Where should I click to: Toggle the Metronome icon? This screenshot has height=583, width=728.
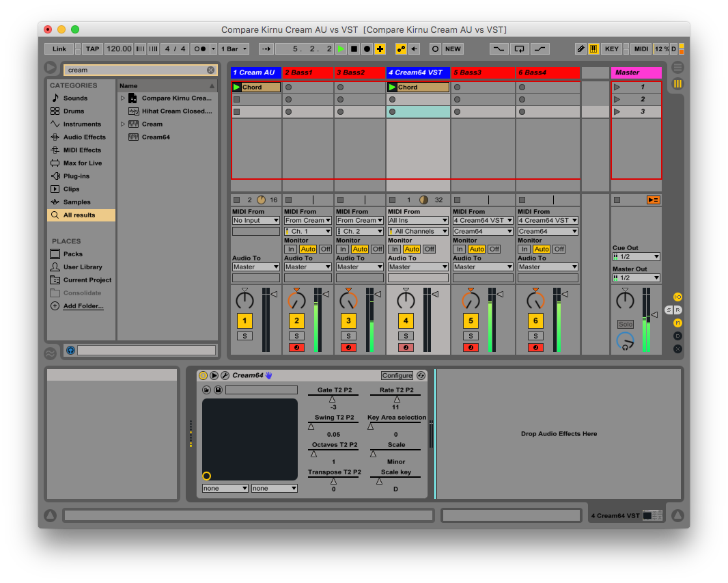point(200,49)
